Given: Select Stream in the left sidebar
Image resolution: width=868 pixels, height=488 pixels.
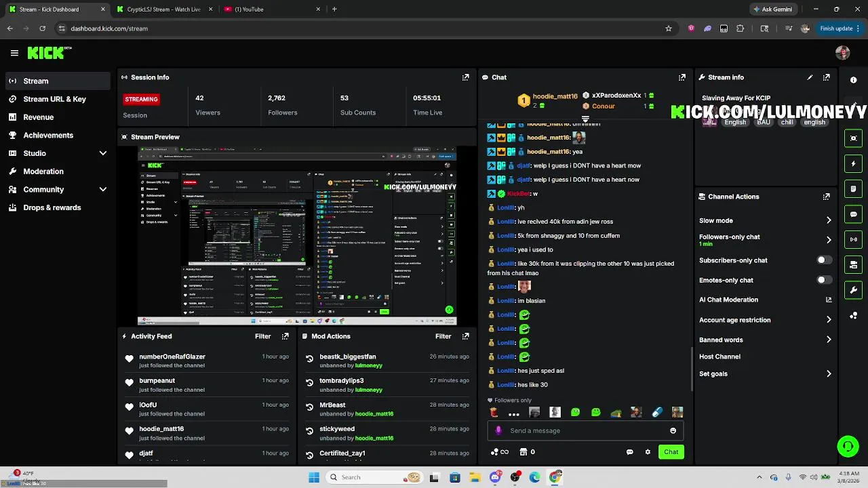Looking at the screenshot, I should (57, 81).
